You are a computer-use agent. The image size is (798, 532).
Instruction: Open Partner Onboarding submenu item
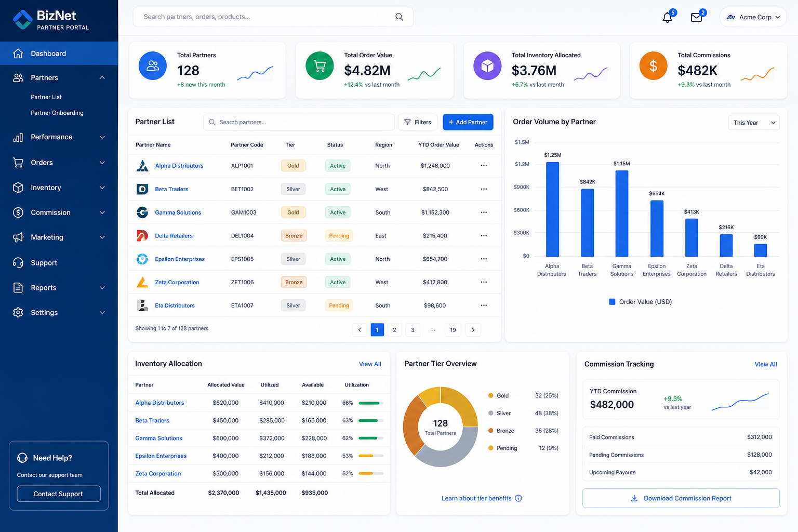coord(57,113)
